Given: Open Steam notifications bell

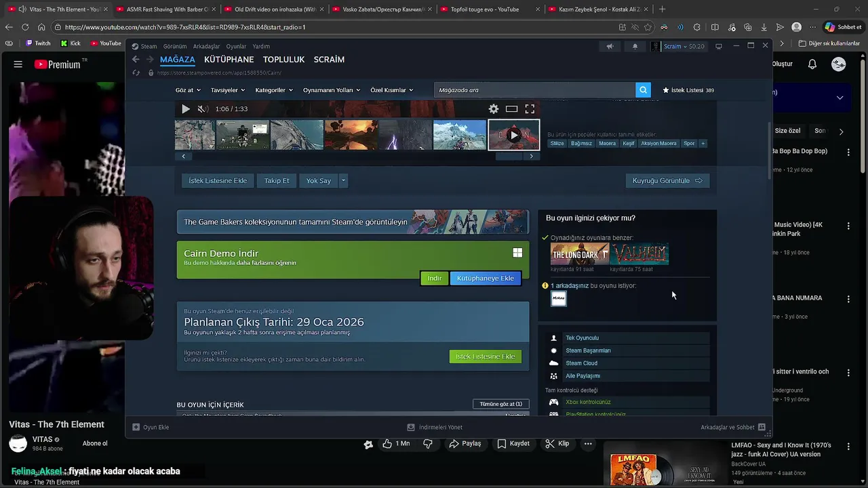Looking at the screenshot, I should pos(635,46).
